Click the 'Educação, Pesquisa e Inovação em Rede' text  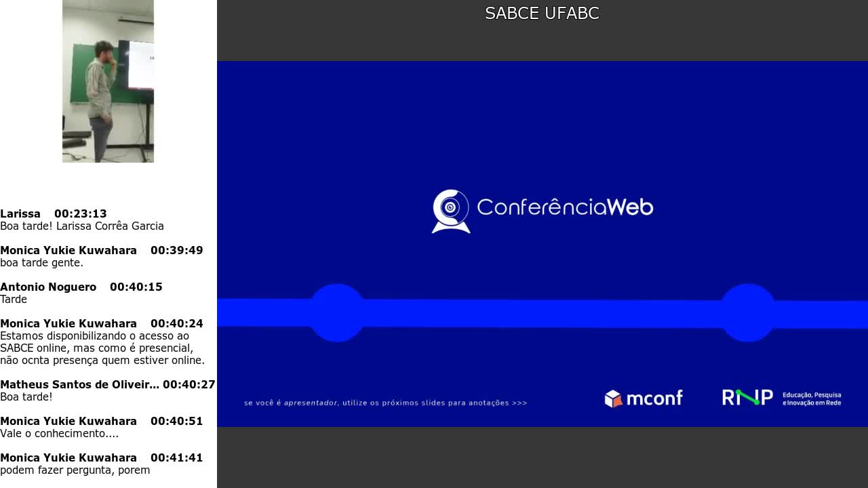click(812, 399)
